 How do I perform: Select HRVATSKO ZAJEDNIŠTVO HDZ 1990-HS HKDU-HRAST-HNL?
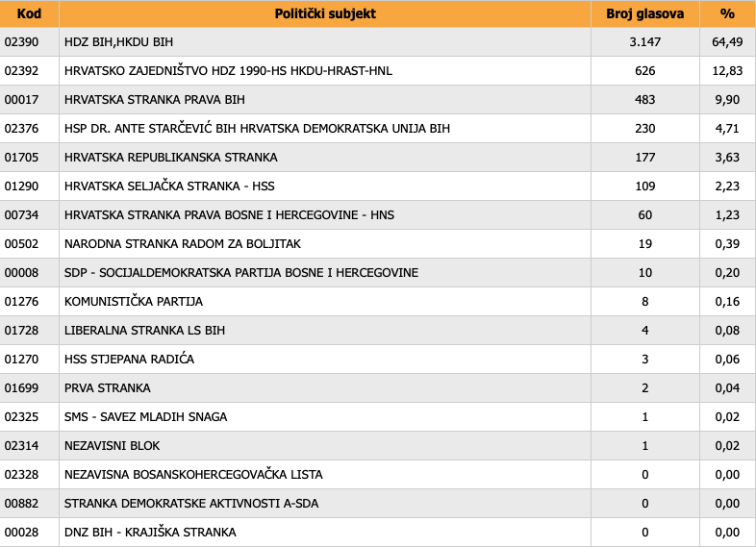(x=228, y=71)
